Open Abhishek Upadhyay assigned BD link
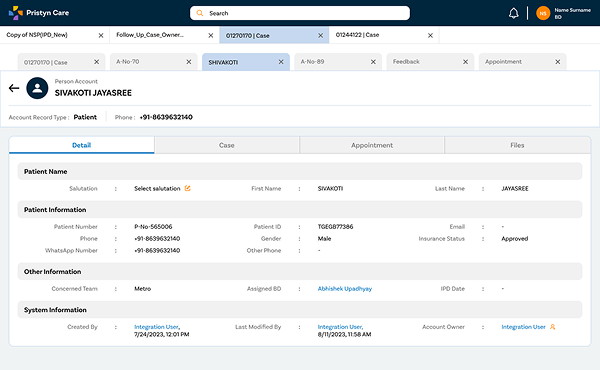This screenshot has height=370, width=600. pos(345,289)
